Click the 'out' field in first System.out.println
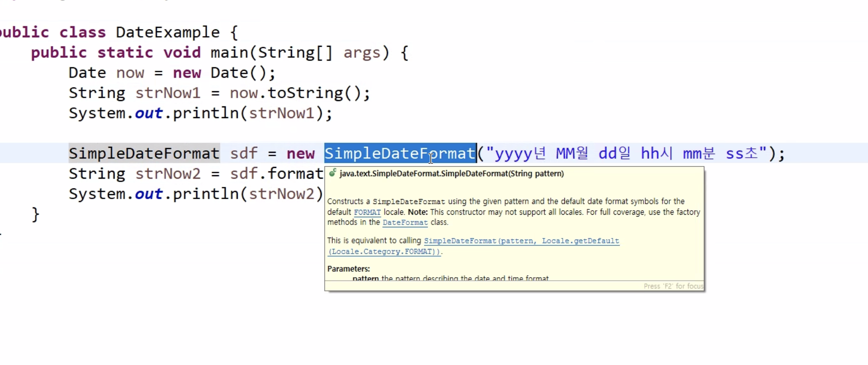This screenshot has width=868, height=365. 149,113
